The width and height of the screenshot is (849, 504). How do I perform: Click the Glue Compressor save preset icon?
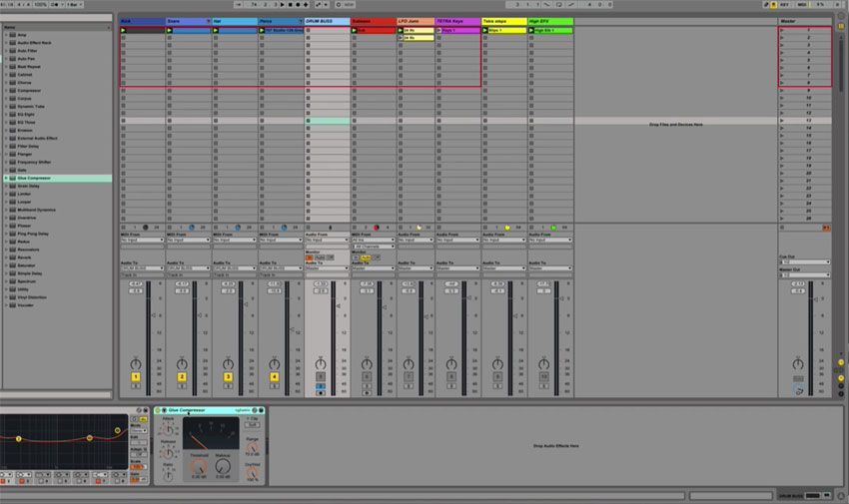[261, 410]
